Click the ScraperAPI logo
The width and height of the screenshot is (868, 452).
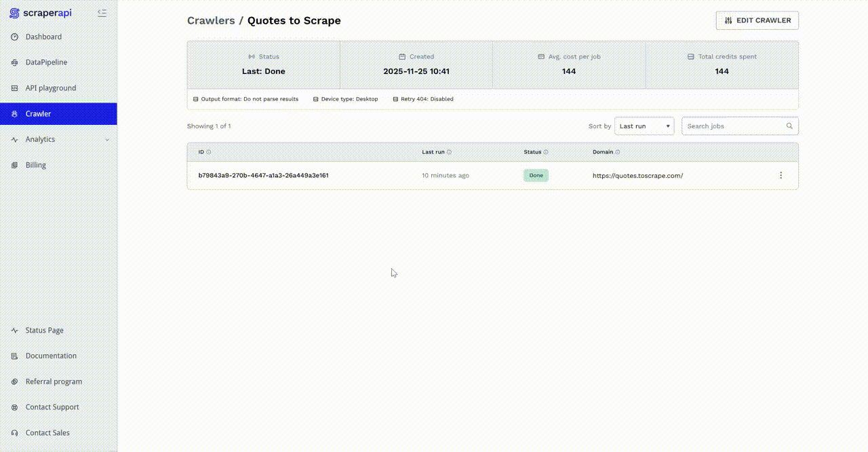tap(40, 13)
